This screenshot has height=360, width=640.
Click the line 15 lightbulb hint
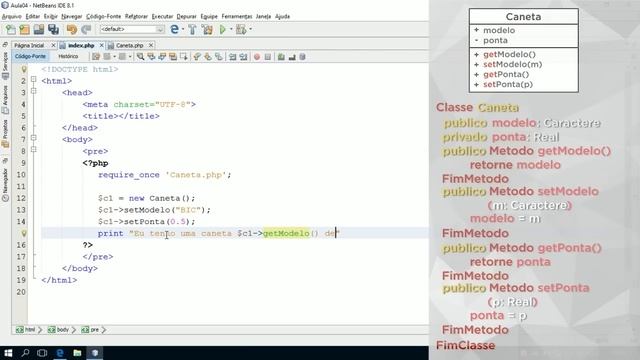24,233
